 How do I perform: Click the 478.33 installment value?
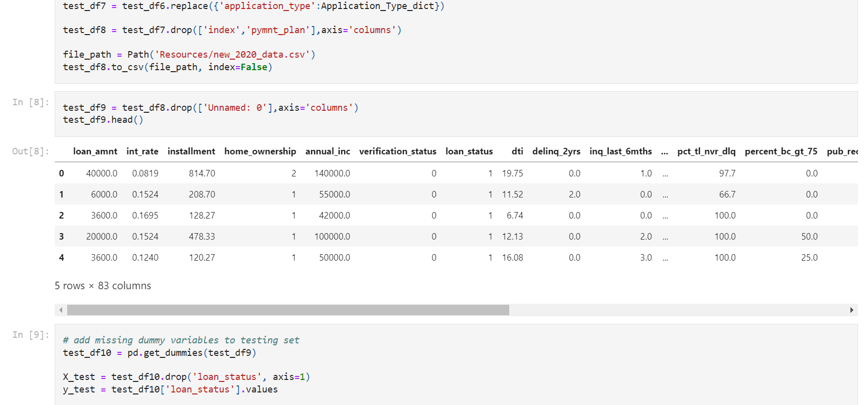click(x=202, y=237)
